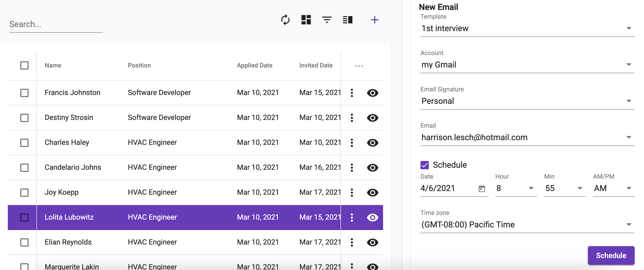644x270 pixels.
Task: Click into the Search input field
Action: coord(56,24)
